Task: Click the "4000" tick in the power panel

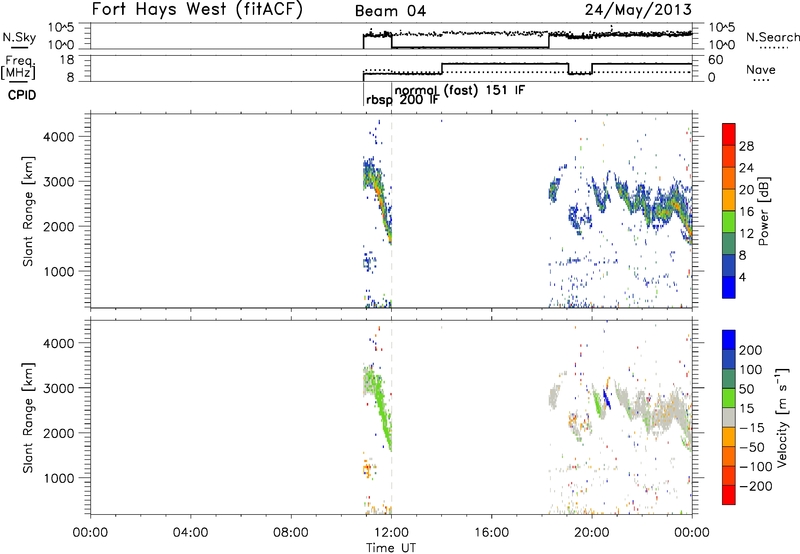Action: click(58, 137)
